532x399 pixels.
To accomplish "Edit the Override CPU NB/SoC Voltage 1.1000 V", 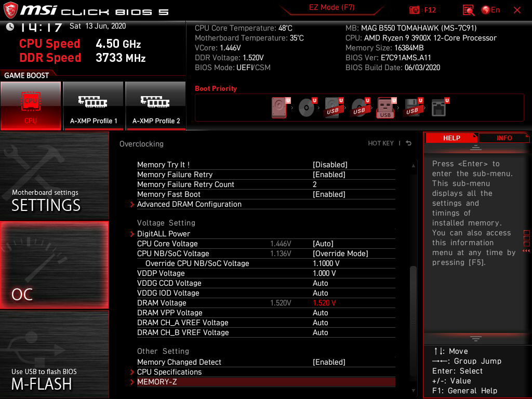I will point(326,263).
